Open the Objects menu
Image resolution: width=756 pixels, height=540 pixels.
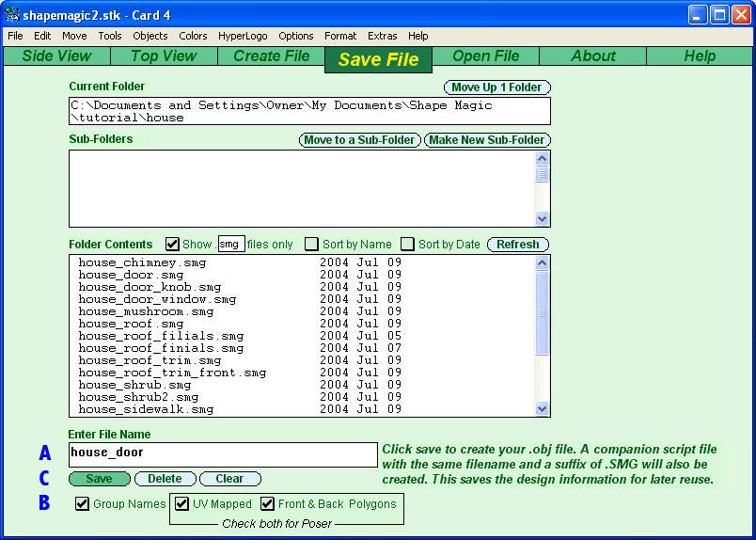click(x=150, y=36)
